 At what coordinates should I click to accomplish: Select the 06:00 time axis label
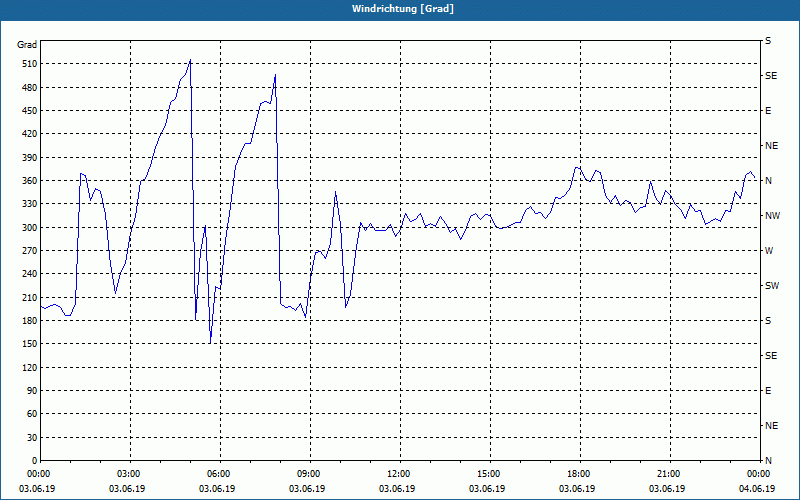220,474
